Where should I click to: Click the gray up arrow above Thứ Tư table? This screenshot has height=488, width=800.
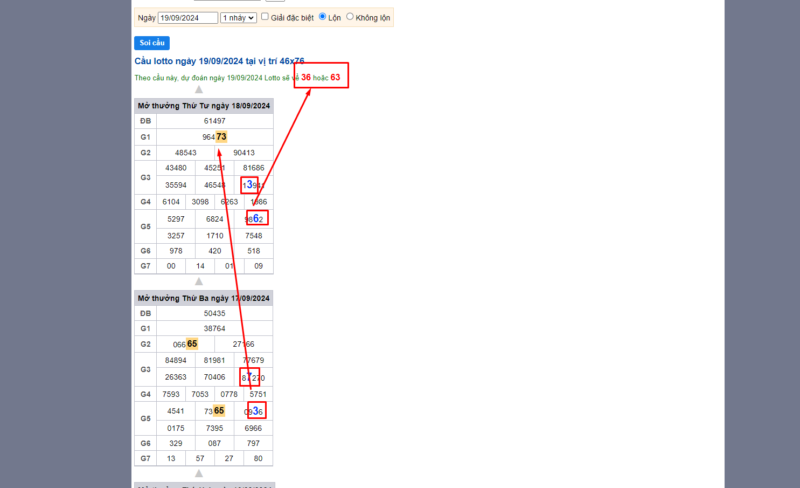(198, 90)
